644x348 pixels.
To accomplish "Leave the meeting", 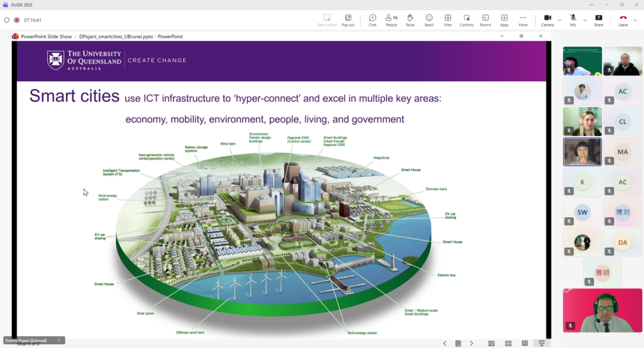I will 623,20.
